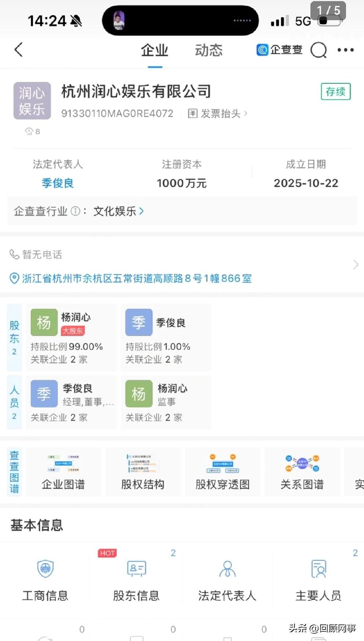Open the 人员 2 side label
364x641 pixels.
(14, 402)
